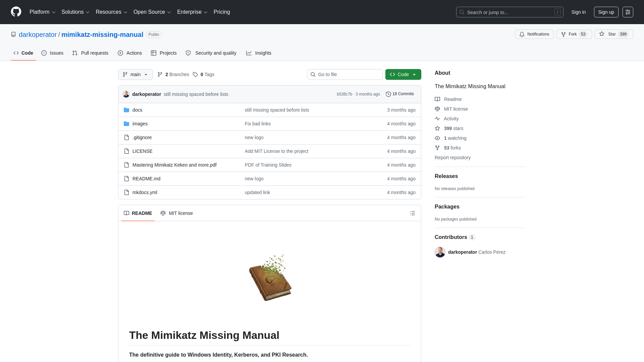Expand the Open Source menu

pos(152,12)
